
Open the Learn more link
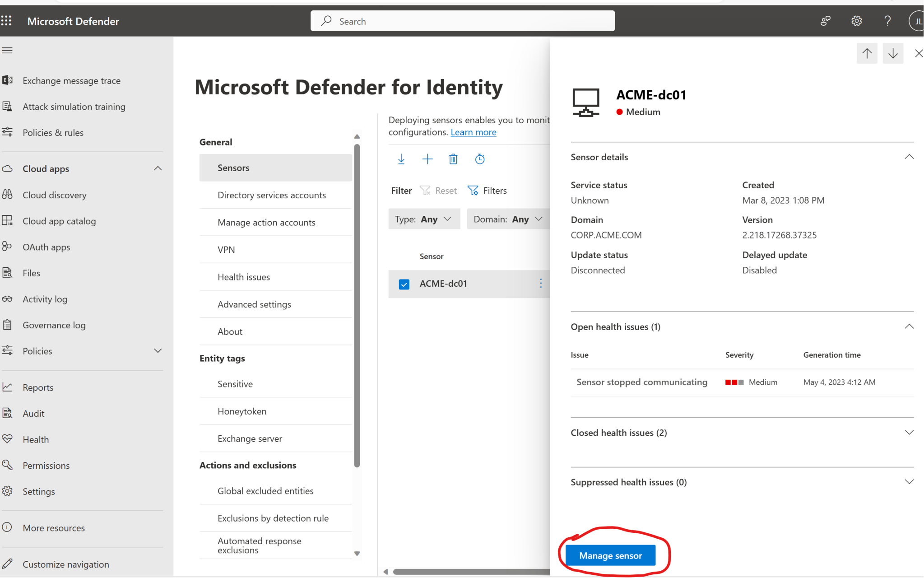tap(473, 132)
